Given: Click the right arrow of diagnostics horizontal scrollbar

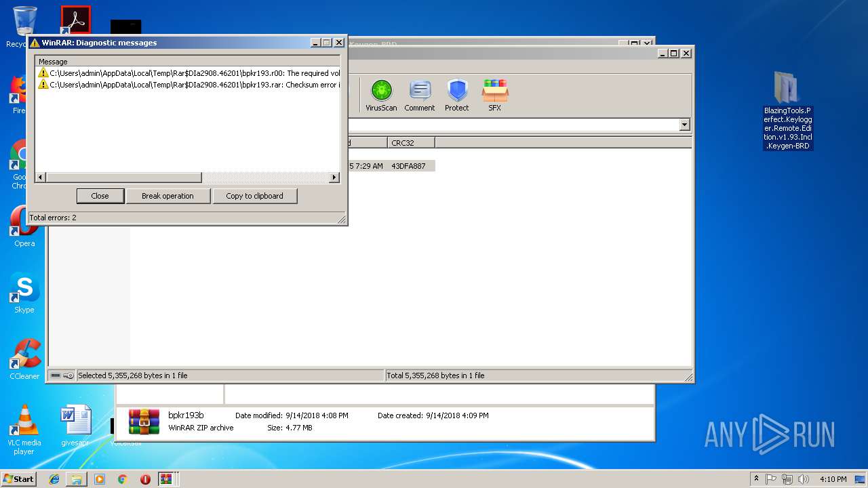Looking at the screenshot, I should pos(334,178).
